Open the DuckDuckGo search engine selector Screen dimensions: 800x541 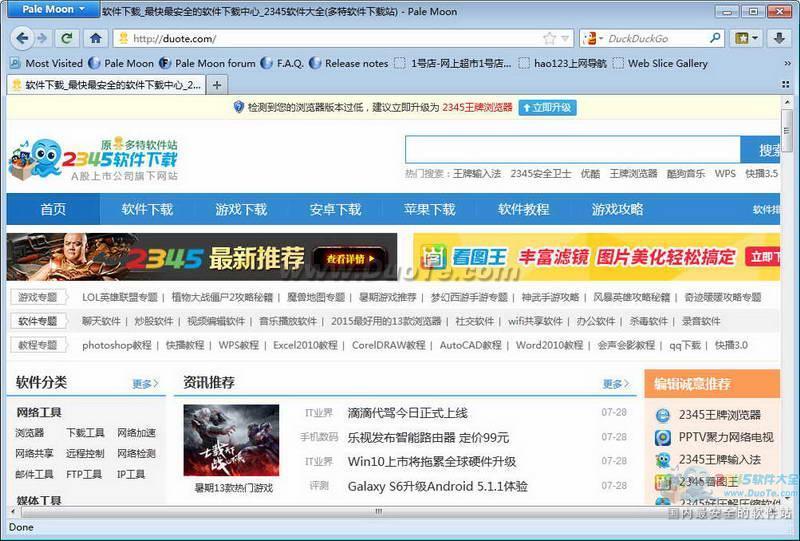[x=593, y=38]
